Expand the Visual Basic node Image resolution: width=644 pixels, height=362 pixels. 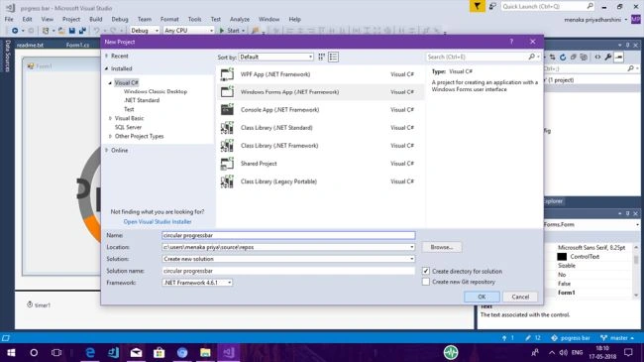110,118
